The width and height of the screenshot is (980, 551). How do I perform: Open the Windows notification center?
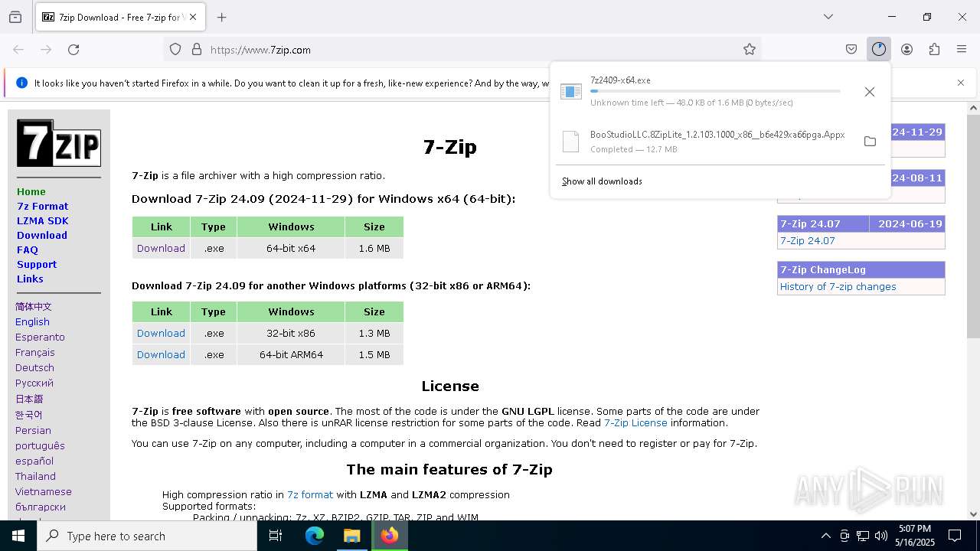coord(955,536)
